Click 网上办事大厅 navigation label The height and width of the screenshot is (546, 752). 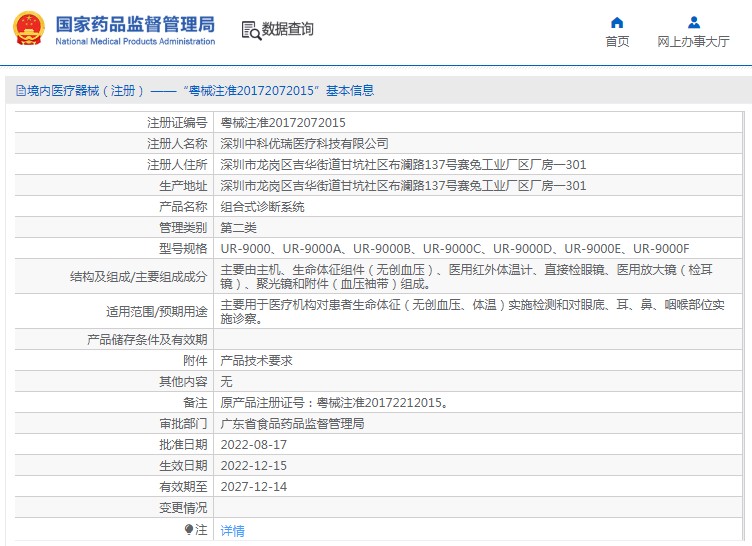(693, 41)
